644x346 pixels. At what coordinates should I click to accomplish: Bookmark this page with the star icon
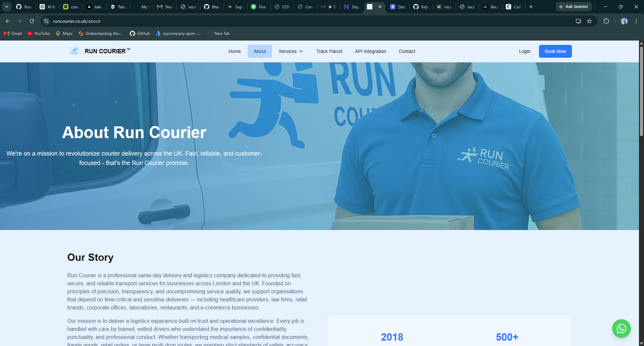[589, 21]
